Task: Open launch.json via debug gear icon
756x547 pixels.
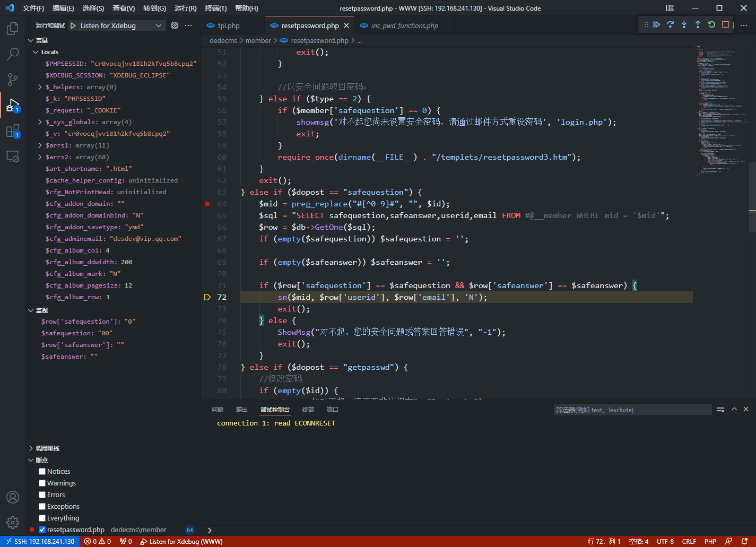Action: click(x=175, y=25)
